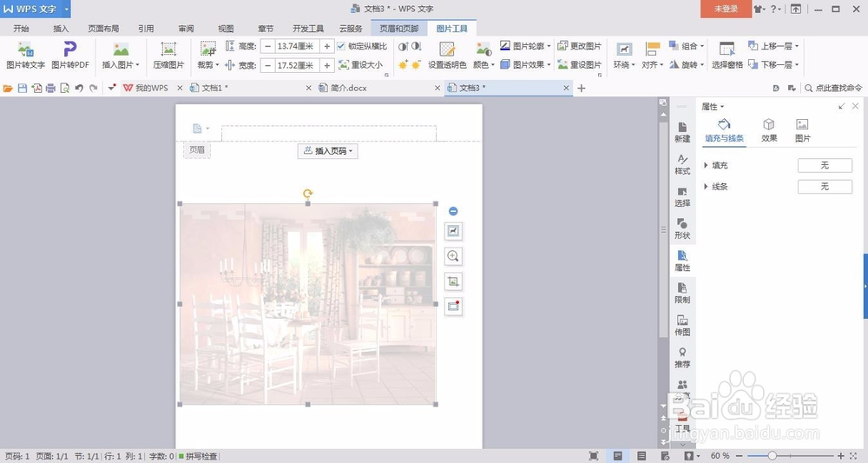Open 限制 in the side panel
The width and height of the screenshot is (868, 463).
tap(682, 293)
